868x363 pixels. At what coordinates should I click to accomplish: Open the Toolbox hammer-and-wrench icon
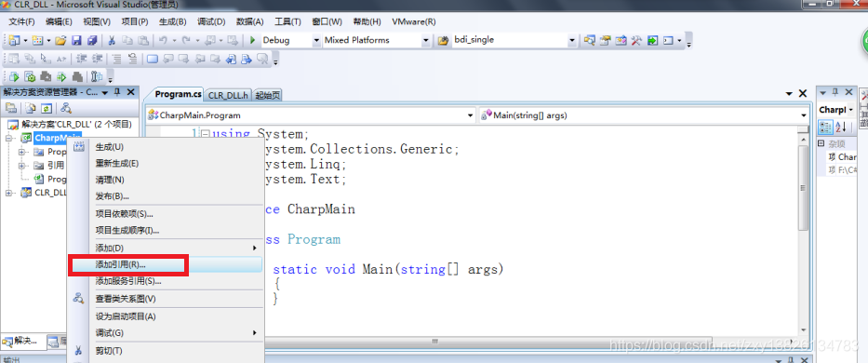click(x=636, y=40)
